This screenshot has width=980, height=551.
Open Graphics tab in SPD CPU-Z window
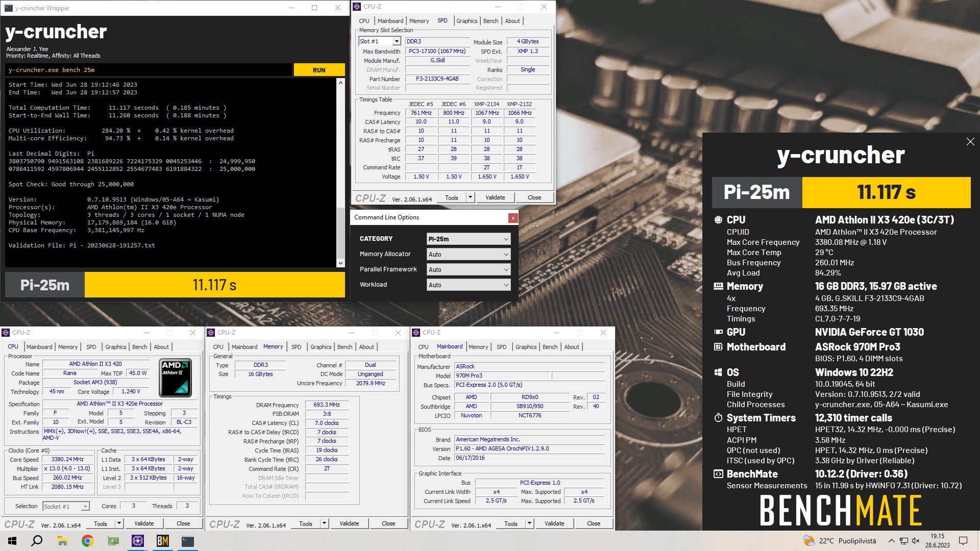tap(467, 21)
